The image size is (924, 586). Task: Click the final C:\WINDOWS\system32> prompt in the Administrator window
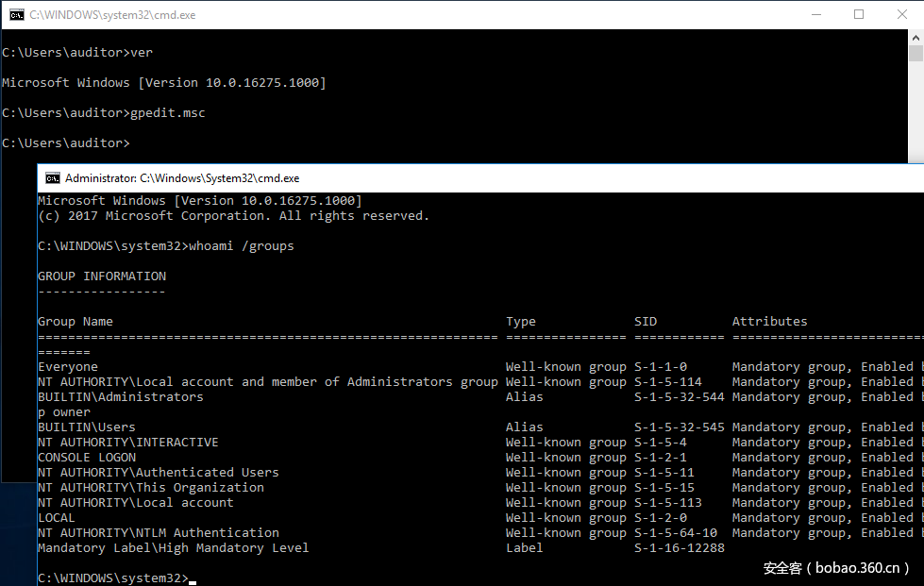[x=112, y=578]
